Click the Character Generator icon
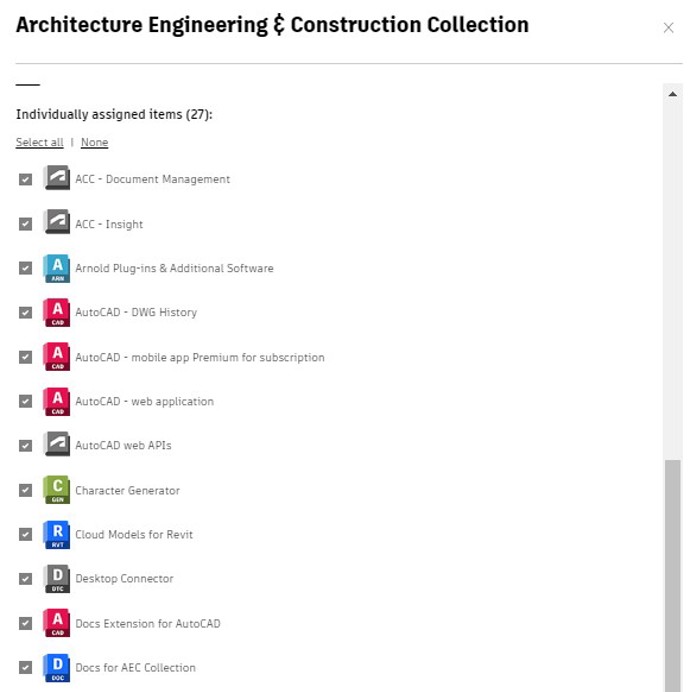The image size is (690, 692). click(x=57, y=490)
